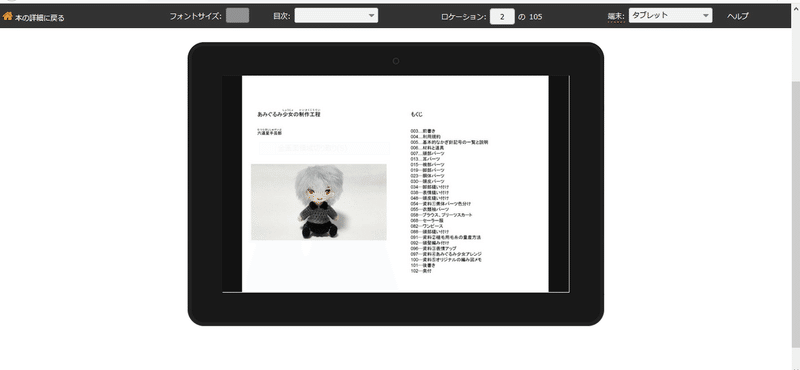
Task: Click the underlined 端末 label
Action: pyautogui.click(x=615, y=16)
